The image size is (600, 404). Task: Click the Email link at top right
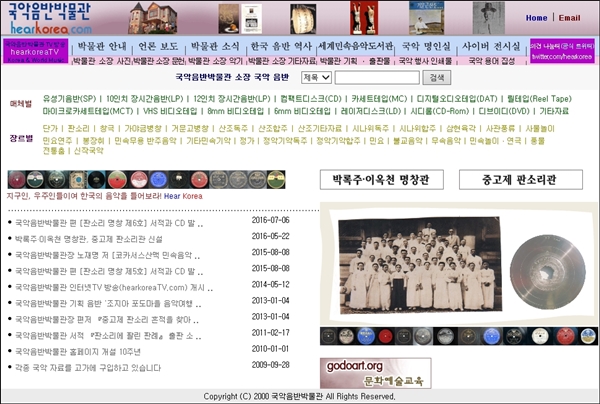tap(569, 18)
